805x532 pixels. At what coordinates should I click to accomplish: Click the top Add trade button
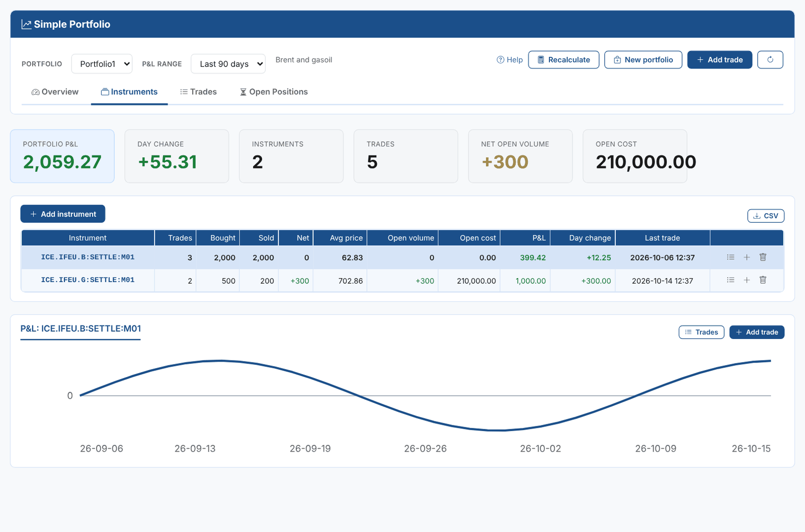click(719, 60)
